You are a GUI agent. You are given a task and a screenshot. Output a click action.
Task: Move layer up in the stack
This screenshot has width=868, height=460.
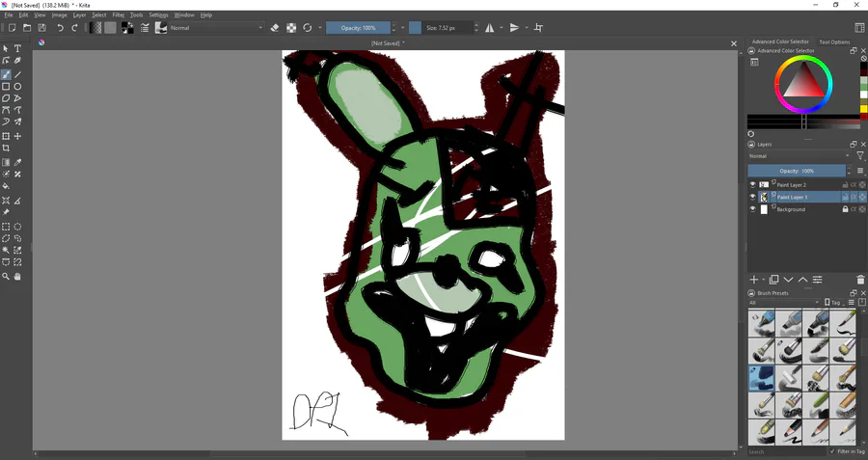tap(802, 280)
